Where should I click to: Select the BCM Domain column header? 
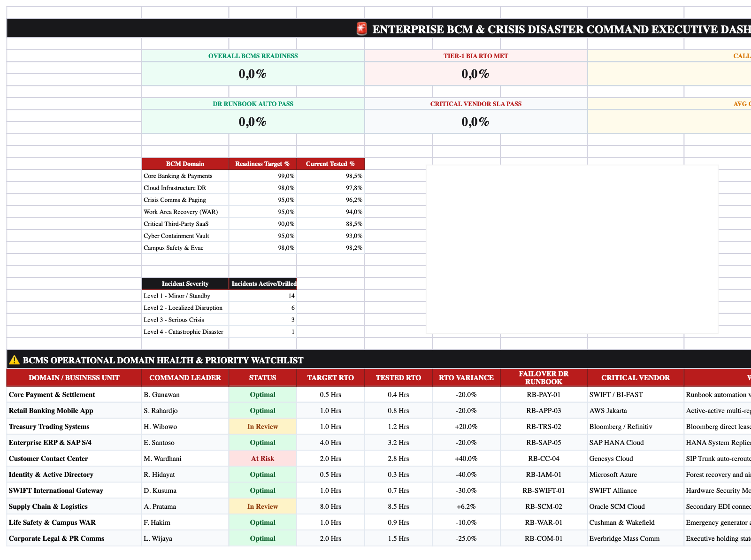coord(185,164)
